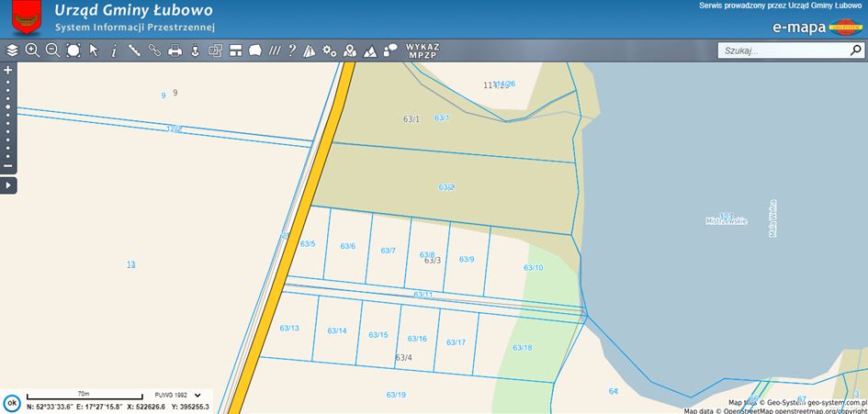Screen dimensions: 868x414
Task: Click the Łubowo coat of arms logo
Action: [27, 17]
